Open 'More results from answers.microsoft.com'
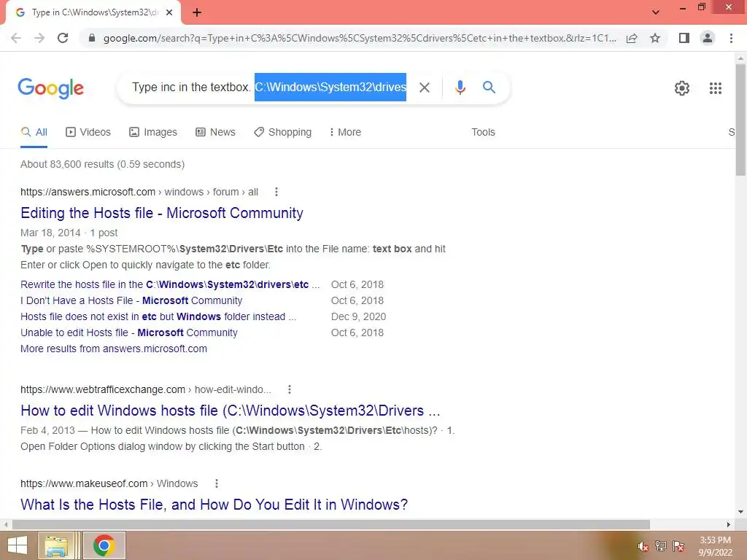Image resolution: width=747 pixels, height=560 pixels. tap(114, 349)
